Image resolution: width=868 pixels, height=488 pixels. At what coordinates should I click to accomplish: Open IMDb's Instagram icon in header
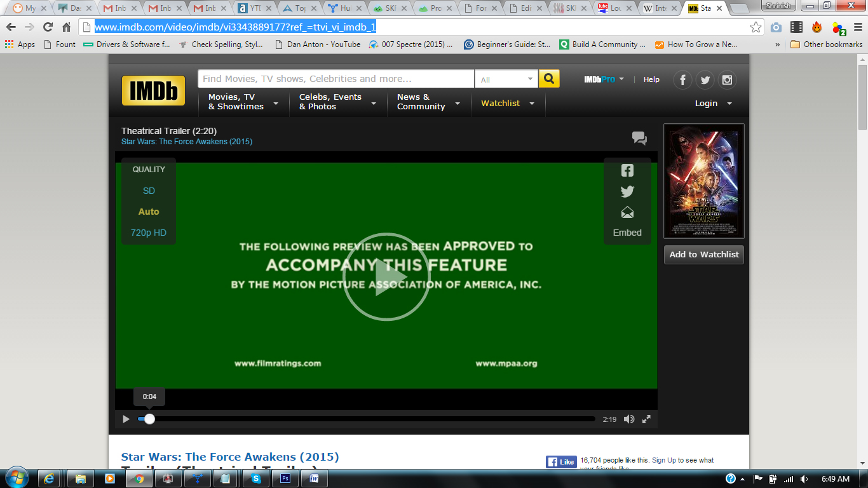[x=727, y=79]
